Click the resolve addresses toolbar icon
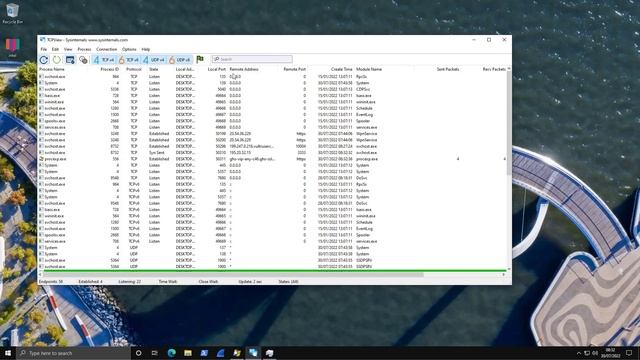Image resolution: width=640 pixels, height=360 pixels. [83, 60]
